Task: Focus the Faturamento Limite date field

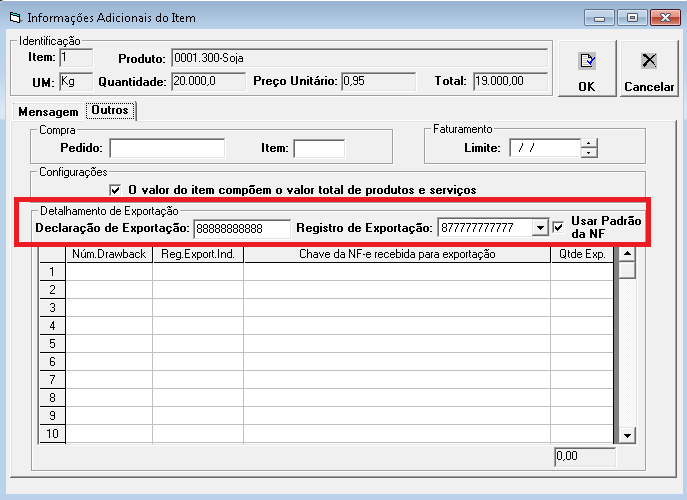Action: tap(544, 149)
